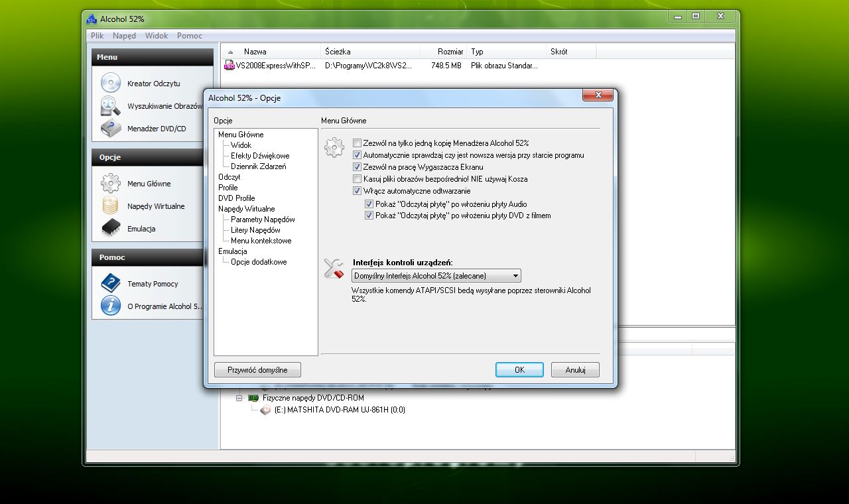Click Anuluj button
Image resolution: width=849 pixels, height=504 pixels.
click(x=575, y=370)
